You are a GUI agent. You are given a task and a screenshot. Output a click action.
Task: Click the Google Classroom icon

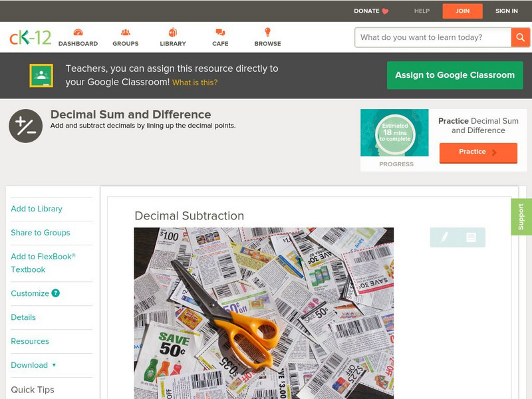pyautogui.click(x=41, y=75)
